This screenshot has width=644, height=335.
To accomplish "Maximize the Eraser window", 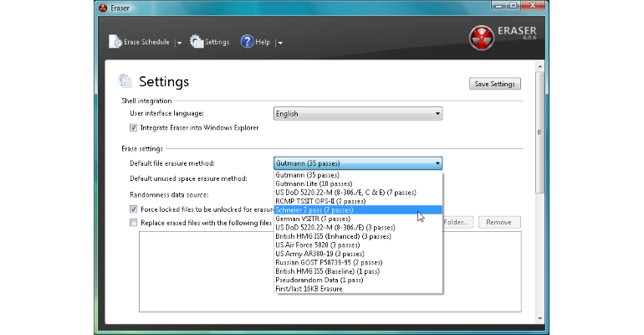I will 514,6.
